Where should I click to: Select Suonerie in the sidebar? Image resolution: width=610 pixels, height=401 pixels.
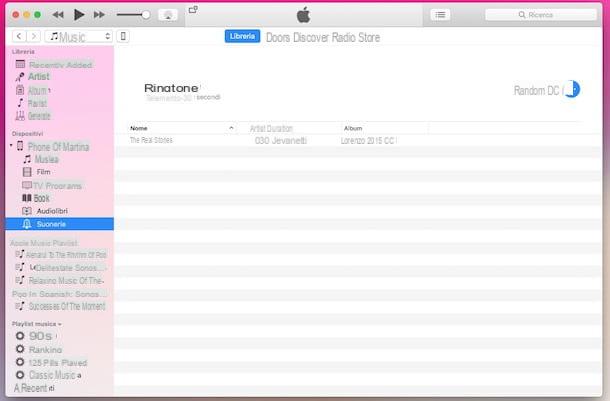click(x=60, y=224)
